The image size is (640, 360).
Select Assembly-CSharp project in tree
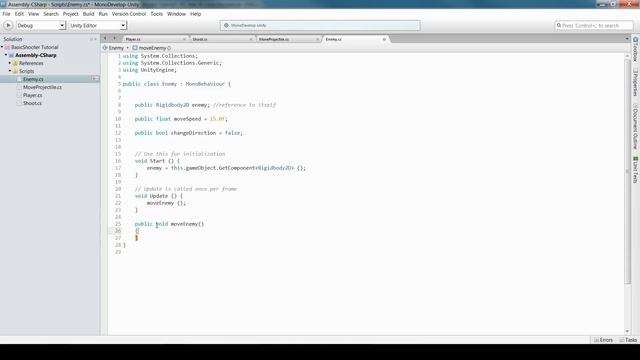click(36, 55)
